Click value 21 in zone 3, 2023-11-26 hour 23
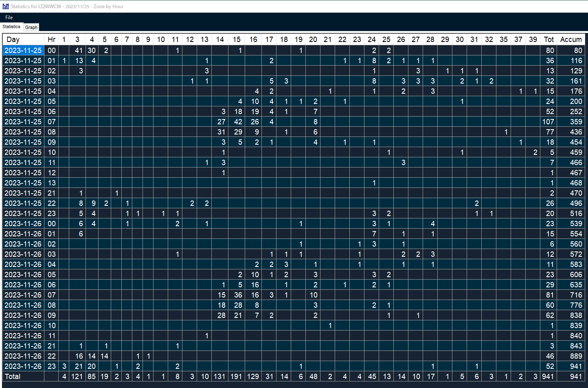Image resolution: width=588 pixels, height=388 pixels. tap(77, 366)
